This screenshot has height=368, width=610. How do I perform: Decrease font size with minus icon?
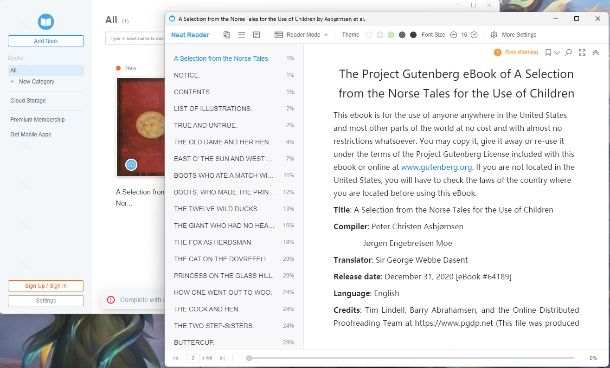point(453,35)
